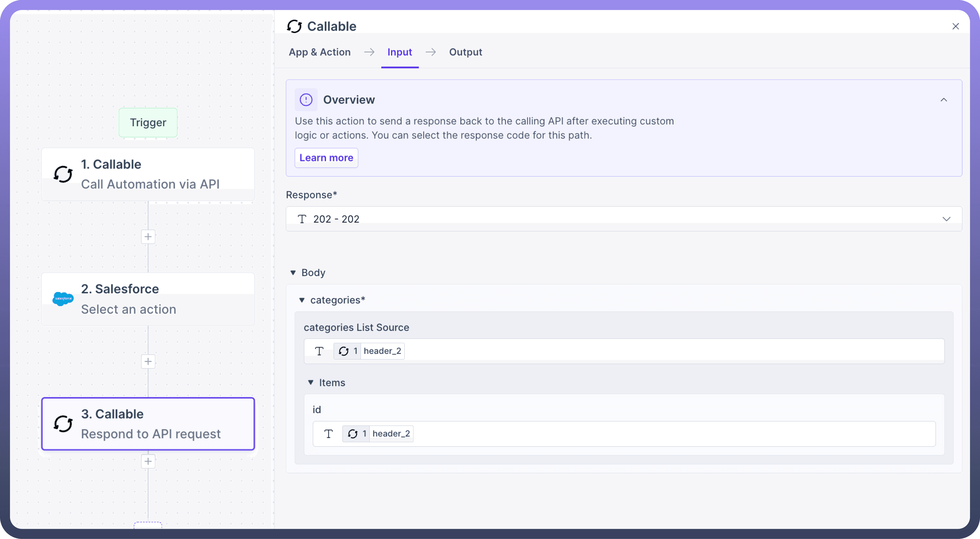Switch to the App & Action tab
The image size is (980, 539).
pos(319,52)
